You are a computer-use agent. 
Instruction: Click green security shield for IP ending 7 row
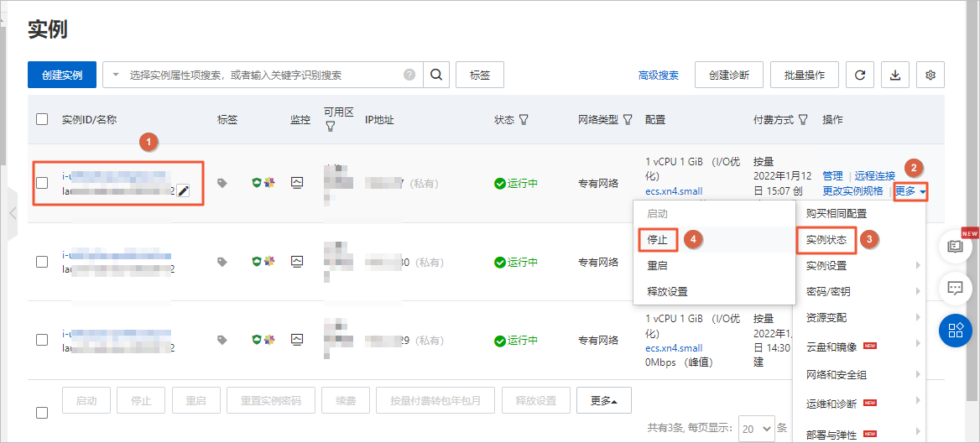point(256,182)
